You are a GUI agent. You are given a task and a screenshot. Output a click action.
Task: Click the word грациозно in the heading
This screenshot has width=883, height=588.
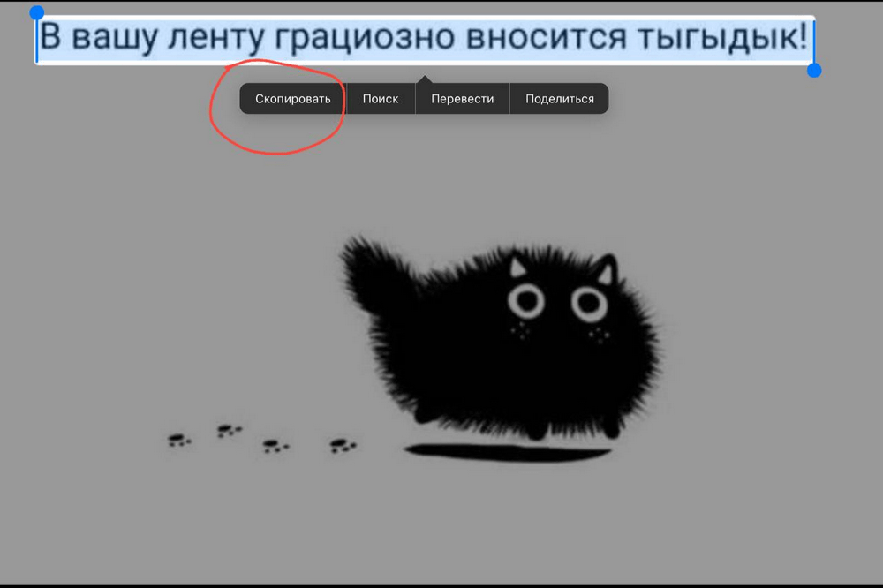pos(365,38)
